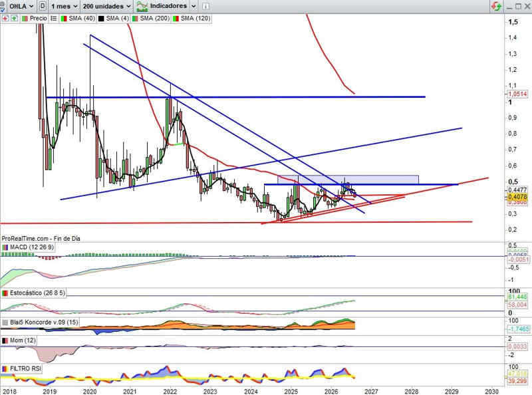Click the MACD (12 26 9) panel label

32,247
